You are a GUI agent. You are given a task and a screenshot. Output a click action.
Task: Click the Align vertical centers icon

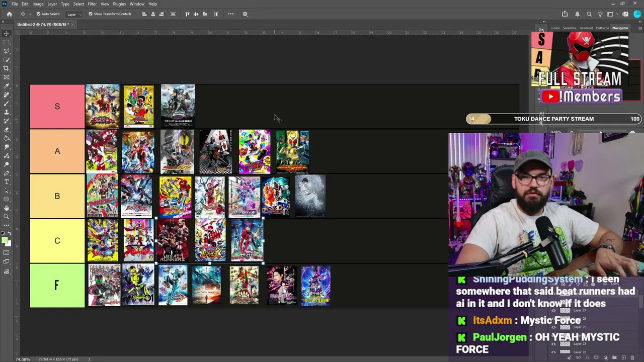point(196,14)
